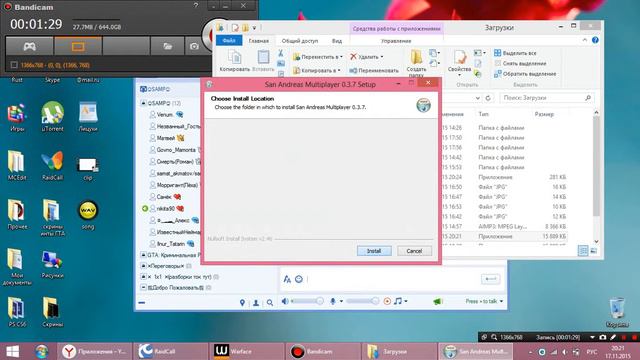Switch to Warface in the taskbar
The width and height of the screenshot is (640, 360).
(x=248, y=351)
